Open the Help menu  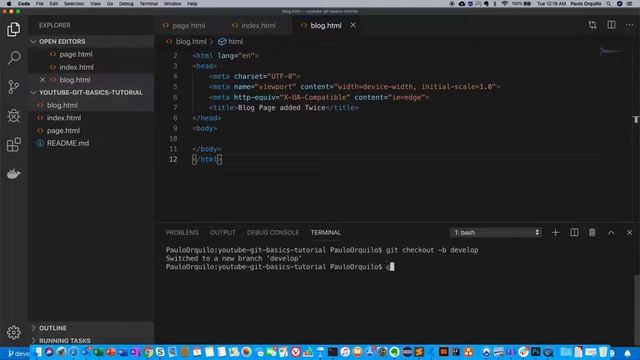192,4
